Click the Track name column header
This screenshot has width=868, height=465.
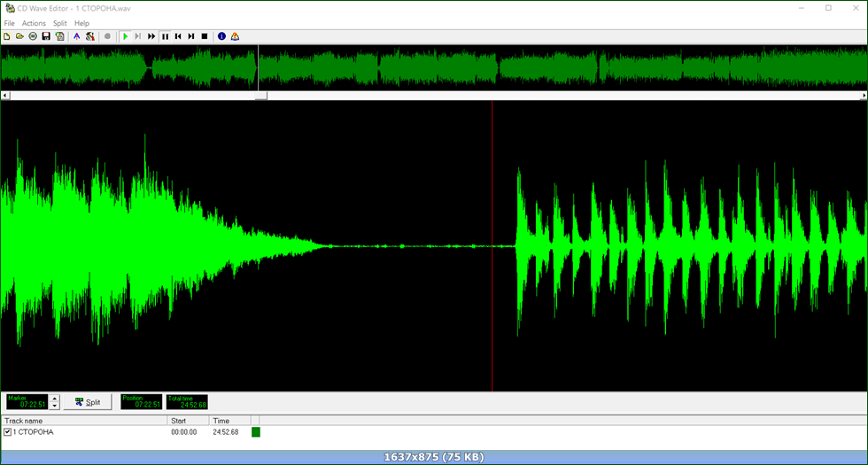(x=84, y=421)
